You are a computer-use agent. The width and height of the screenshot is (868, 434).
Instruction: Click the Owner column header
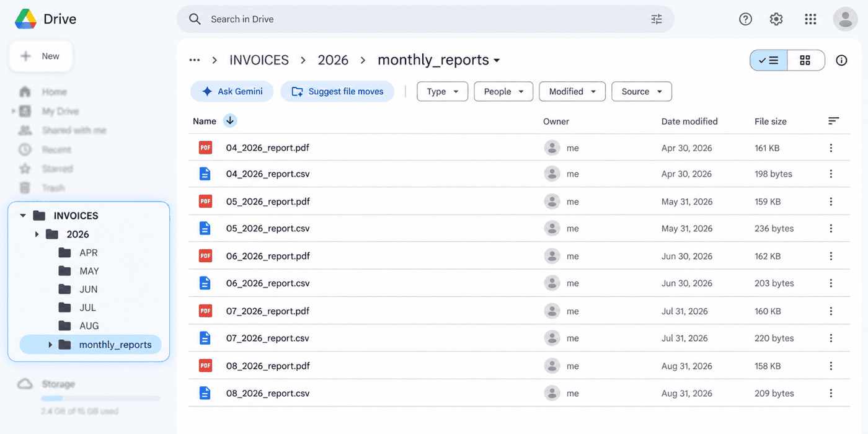tap(556, 122)
